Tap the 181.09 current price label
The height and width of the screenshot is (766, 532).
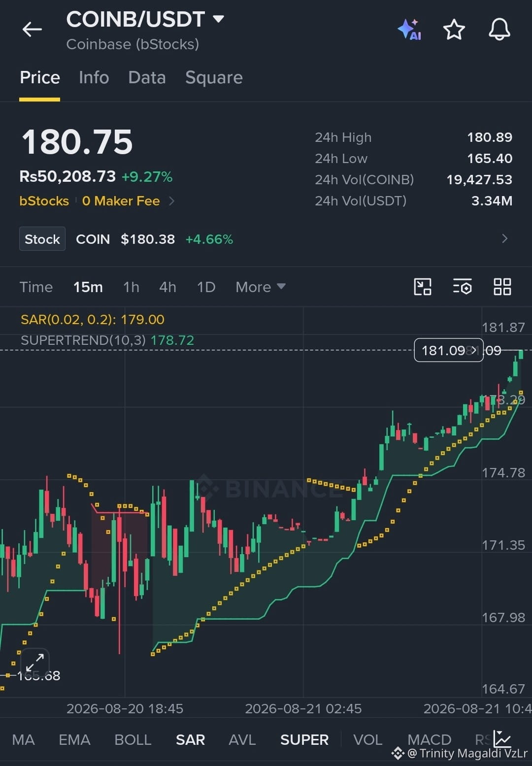tap(449, 350)
